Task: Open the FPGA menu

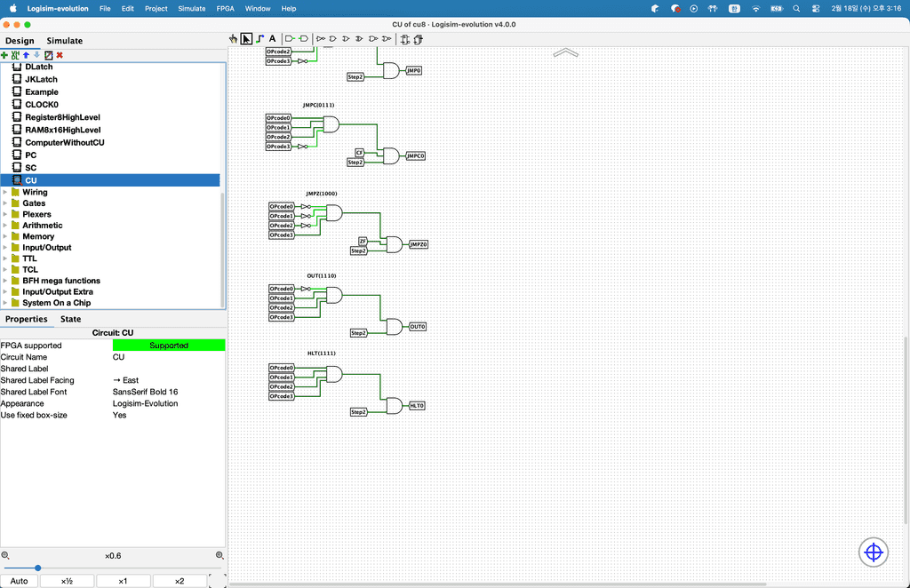Action: click(x=226, y=8)
